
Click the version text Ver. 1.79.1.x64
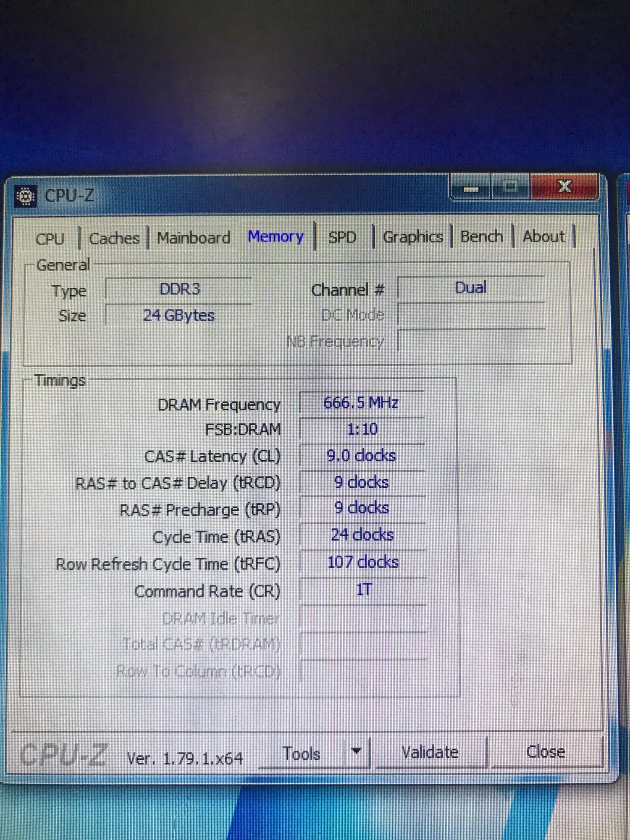185,759
